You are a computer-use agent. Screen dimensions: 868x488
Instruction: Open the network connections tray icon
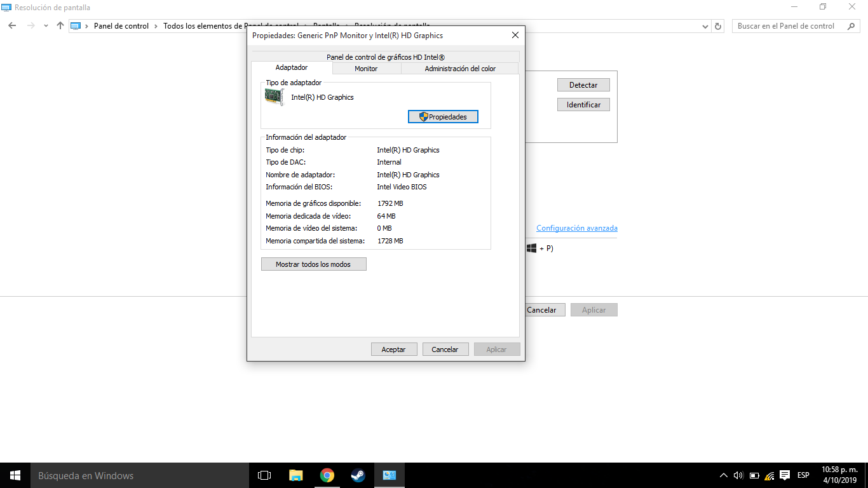770,475
